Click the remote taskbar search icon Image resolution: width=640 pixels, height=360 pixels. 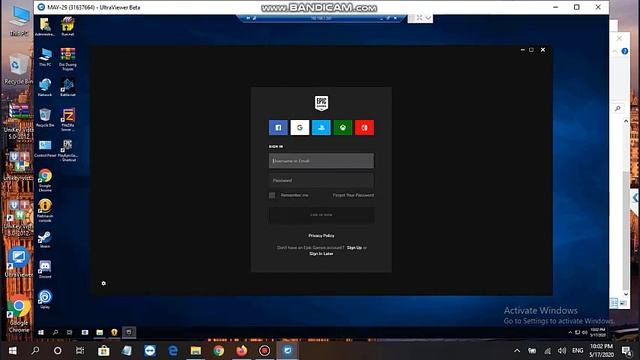pyautogui.click(x=55, y=333)
